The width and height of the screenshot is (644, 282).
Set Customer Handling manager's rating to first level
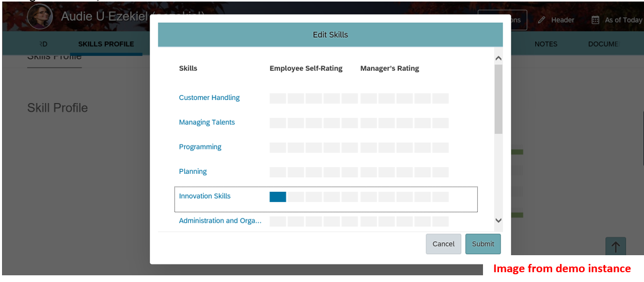pyautogui.click(x=368, y=98)
